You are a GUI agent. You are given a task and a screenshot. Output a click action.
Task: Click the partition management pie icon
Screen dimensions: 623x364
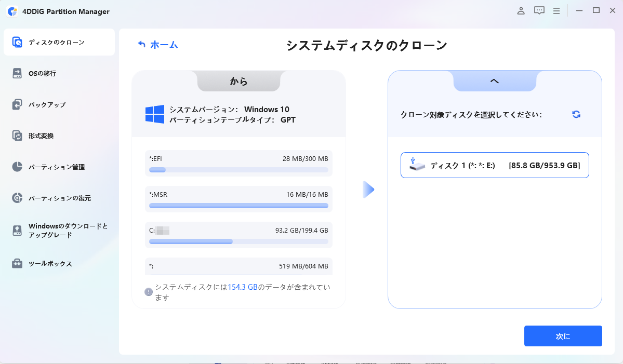[x=18, y=167]
